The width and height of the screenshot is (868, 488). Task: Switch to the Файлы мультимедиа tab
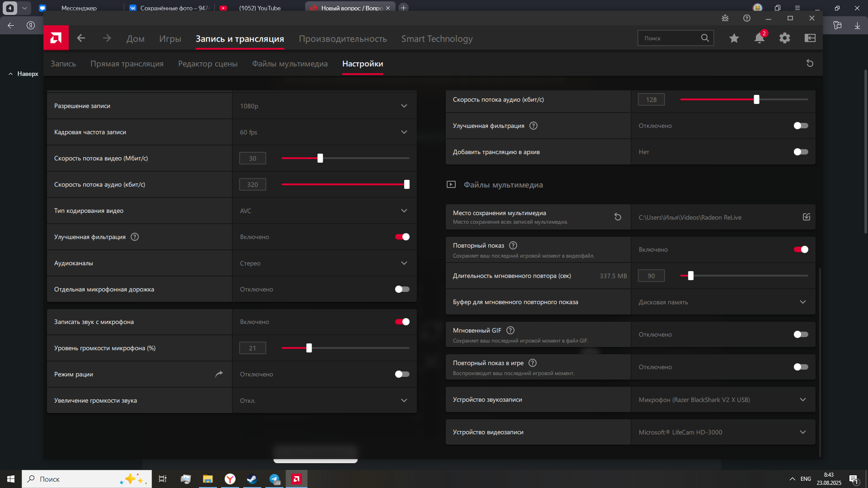click(290, 64)
